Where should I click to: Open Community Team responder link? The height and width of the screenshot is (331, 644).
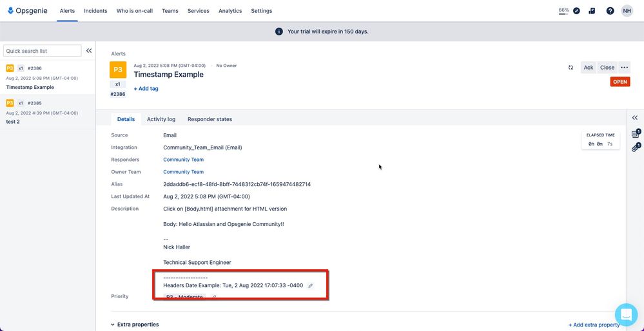point(183,160)
